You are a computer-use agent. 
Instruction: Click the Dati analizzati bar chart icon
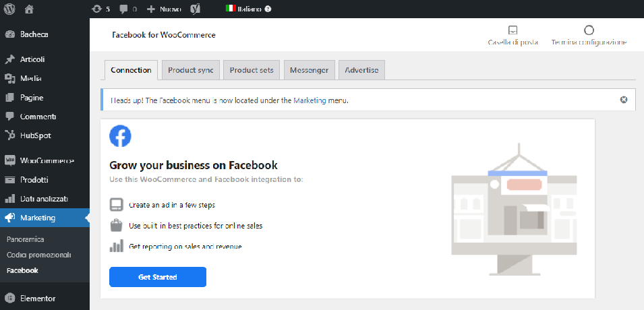pos(10,199)
